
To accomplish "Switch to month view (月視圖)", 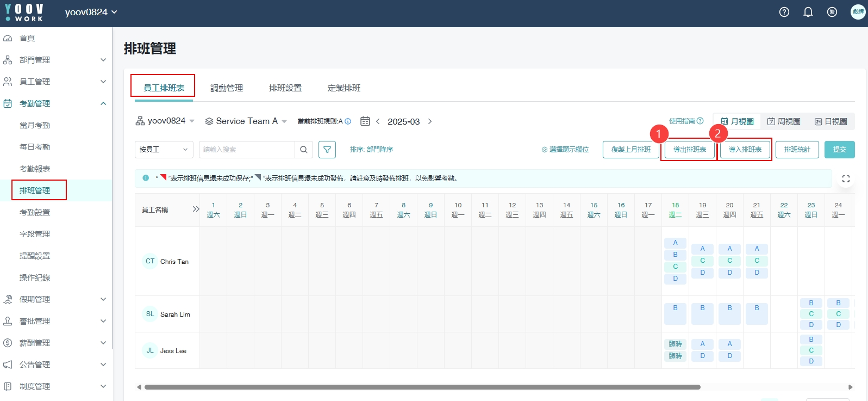I will pos(737,121).
